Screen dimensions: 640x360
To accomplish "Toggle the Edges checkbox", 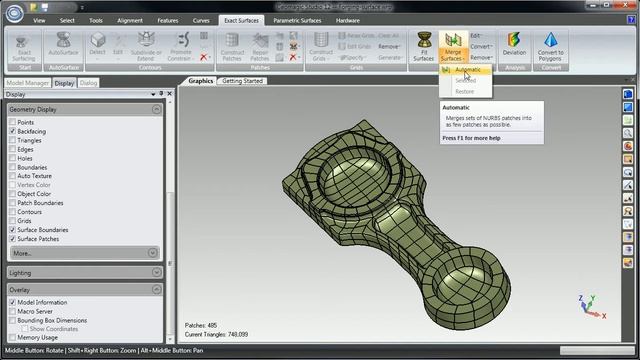I will point(13,149).
